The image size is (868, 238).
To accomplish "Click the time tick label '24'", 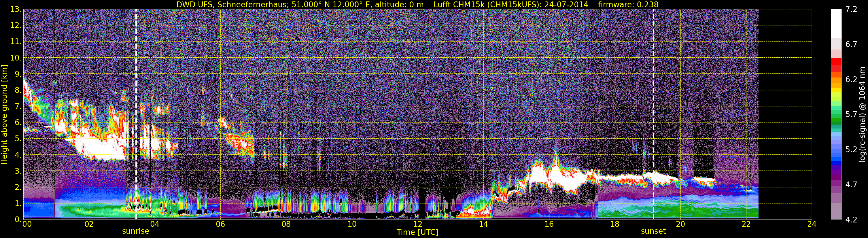I will pyautogui.click(x=812, y=224).
